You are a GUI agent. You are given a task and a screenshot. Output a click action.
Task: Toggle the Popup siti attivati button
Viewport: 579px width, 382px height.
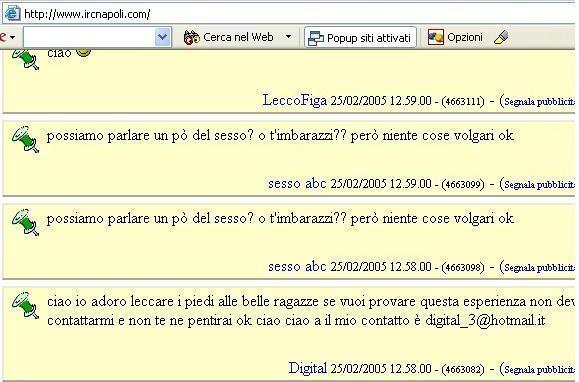(x=360, y=37)
